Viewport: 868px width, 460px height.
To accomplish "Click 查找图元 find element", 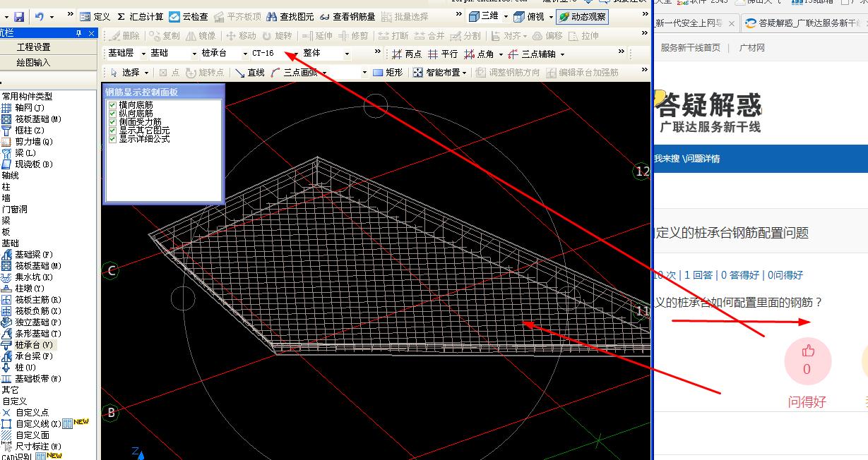I will click(x=290, y=16).
